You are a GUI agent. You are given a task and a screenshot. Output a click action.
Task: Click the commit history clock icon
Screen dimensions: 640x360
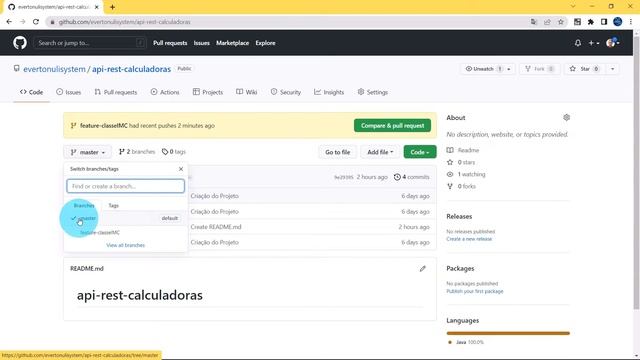(x=397, y=177)
